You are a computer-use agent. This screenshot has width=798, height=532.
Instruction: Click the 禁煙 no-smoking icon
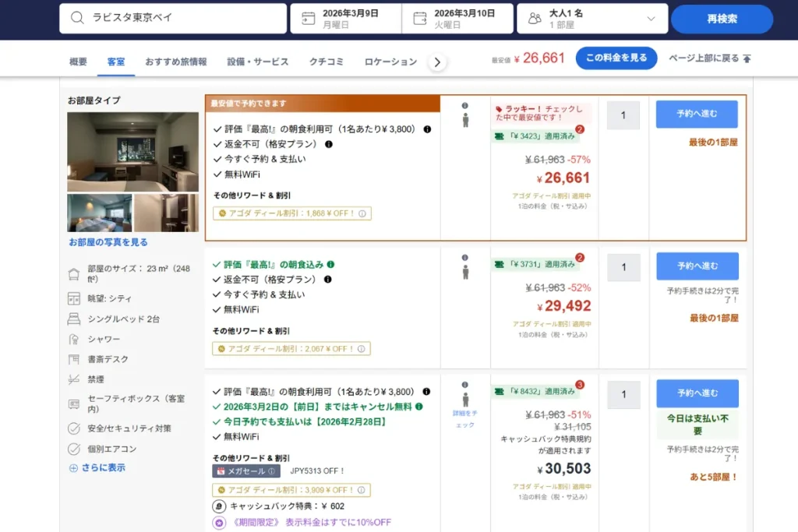(x=72, y=379)
